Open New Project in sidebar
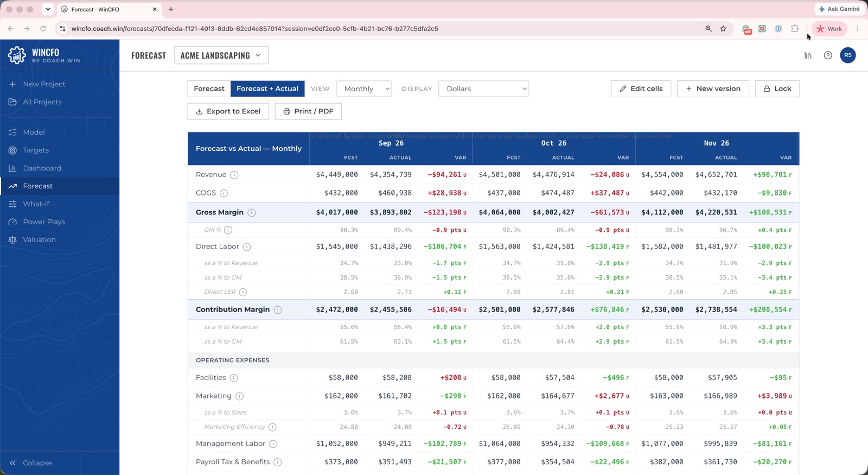The width and height of the screenshot is (868, 475). [37, 84]
